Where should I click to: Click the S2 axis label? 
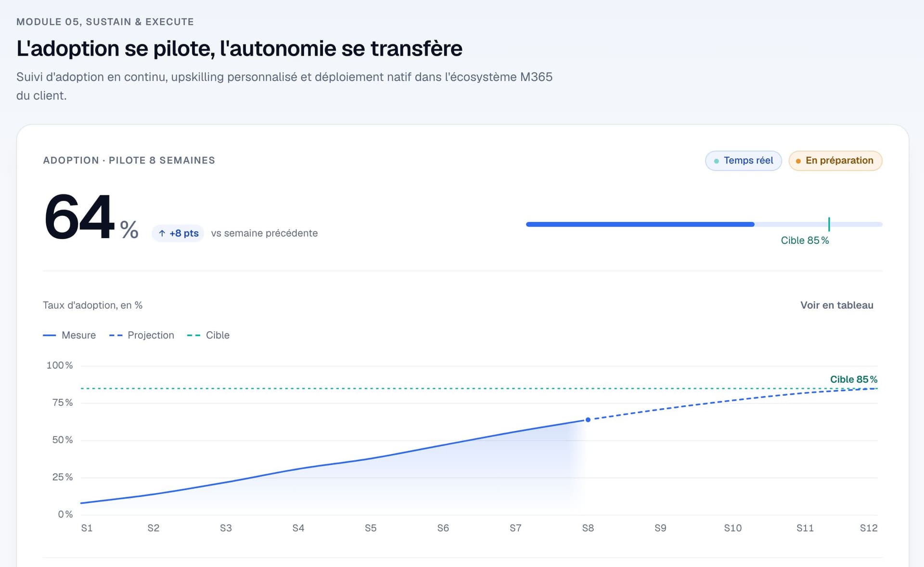click(x=154, y=528)
